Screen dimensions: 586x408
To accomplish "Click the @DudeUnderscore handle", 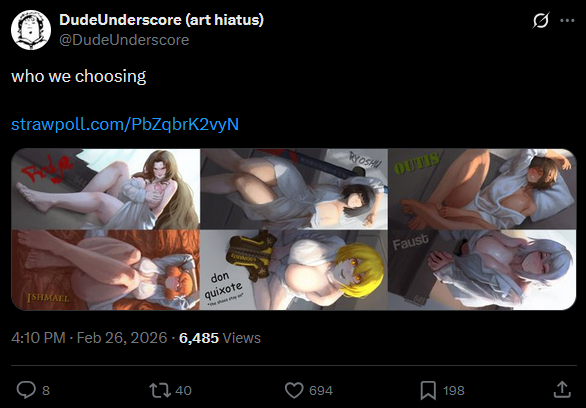I will 124,40.
